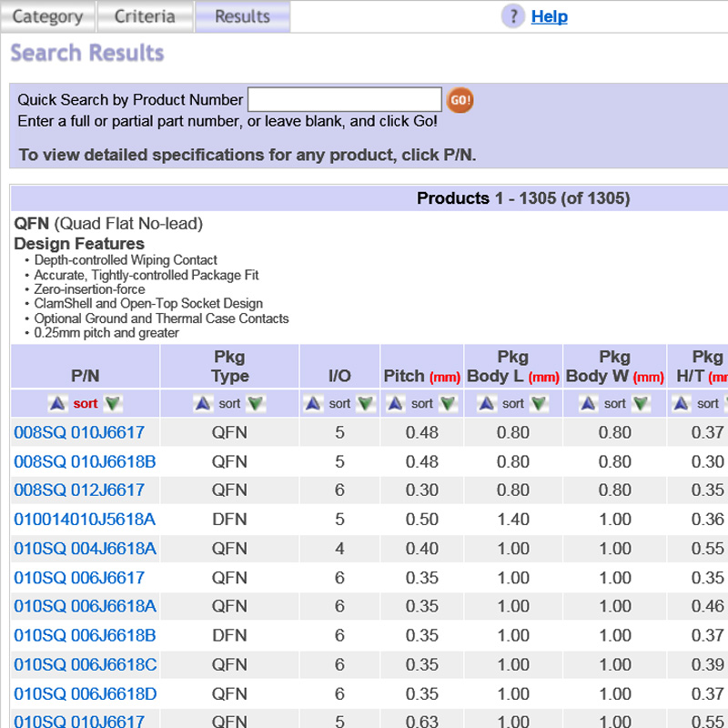
Task: Open product 010014010J5618A details
Action: coord(85,519)
